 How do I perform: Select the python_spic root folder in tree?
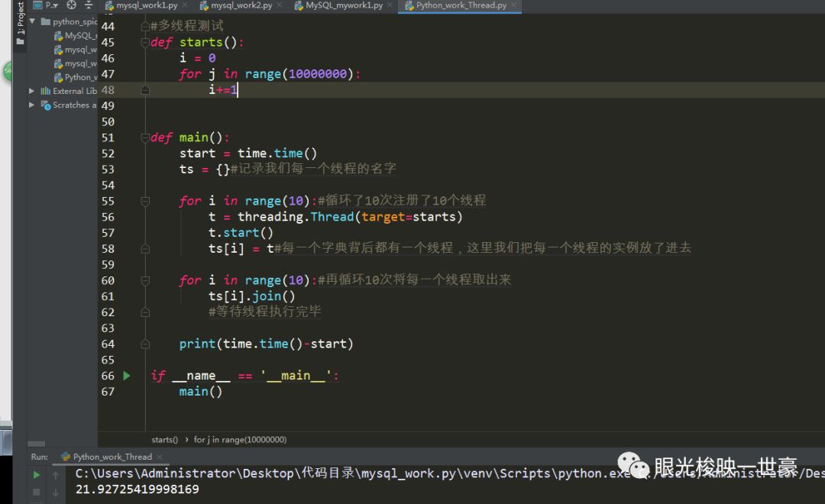[x=69, y=21]
